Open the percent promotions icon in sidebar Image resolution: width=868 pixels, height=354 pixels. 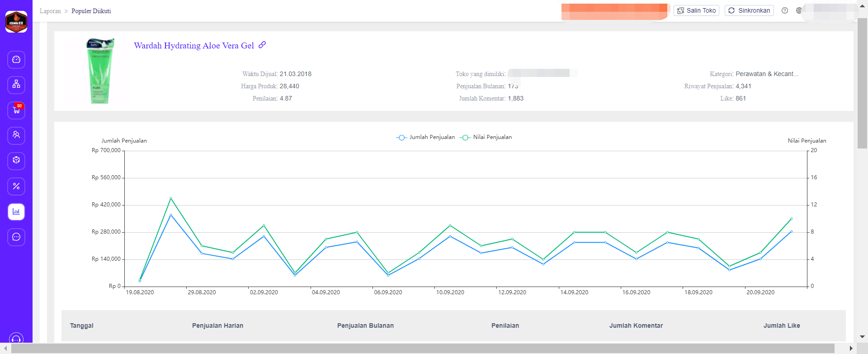16,186
